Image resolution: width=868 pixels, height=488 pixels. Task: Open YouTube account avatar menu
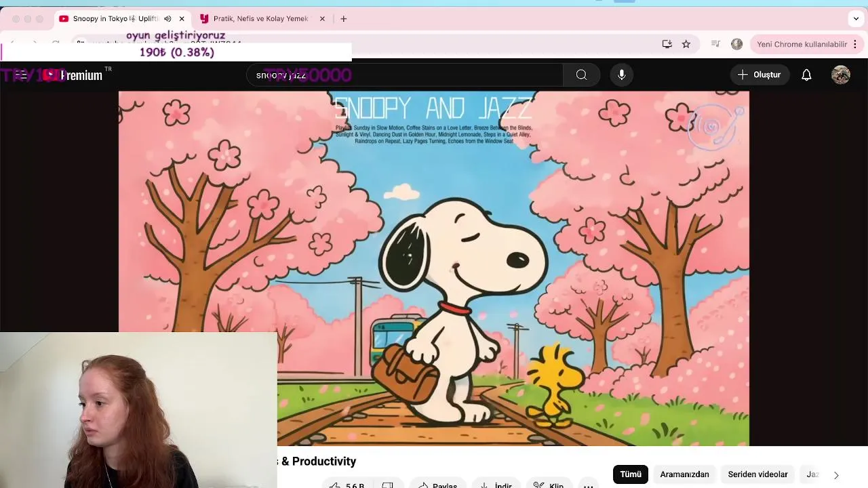click(841, 75)
